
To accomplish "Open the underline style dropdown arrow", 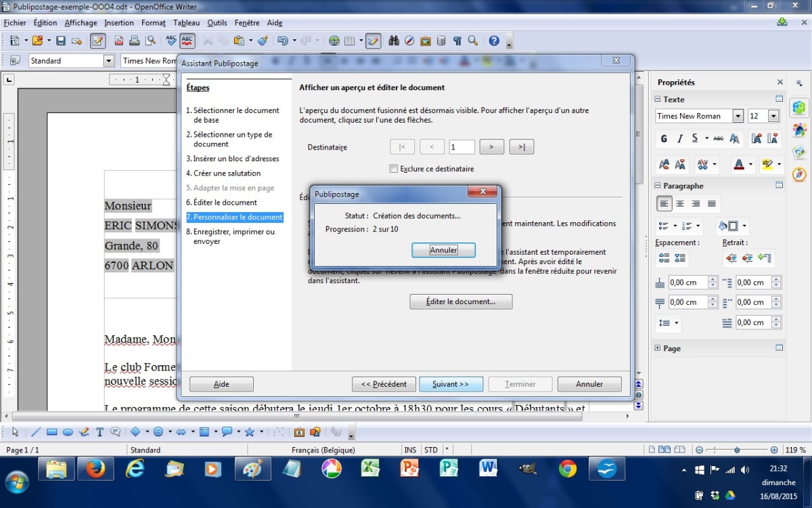I will click(x=706, y=139).
